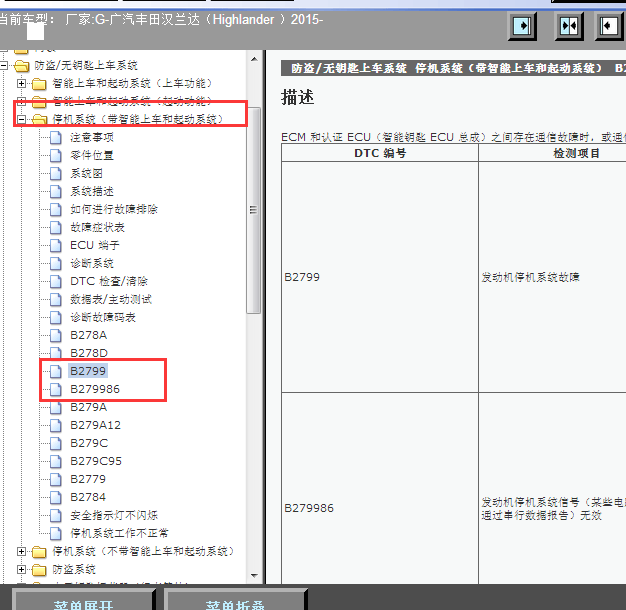Open the 零件位置 document
The width and height of the screenshot is (626, 610).
click(92, 155)
